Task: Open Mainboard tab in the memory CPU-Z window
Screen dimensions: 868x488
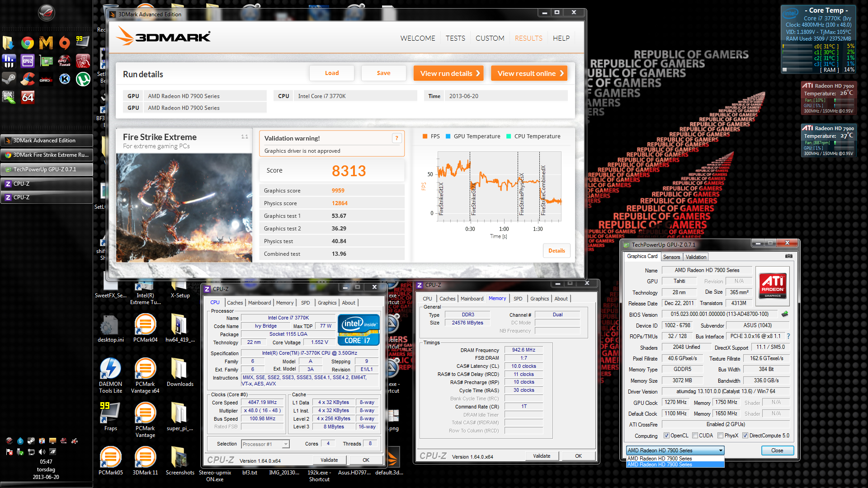Action: (x=472, y=299)
